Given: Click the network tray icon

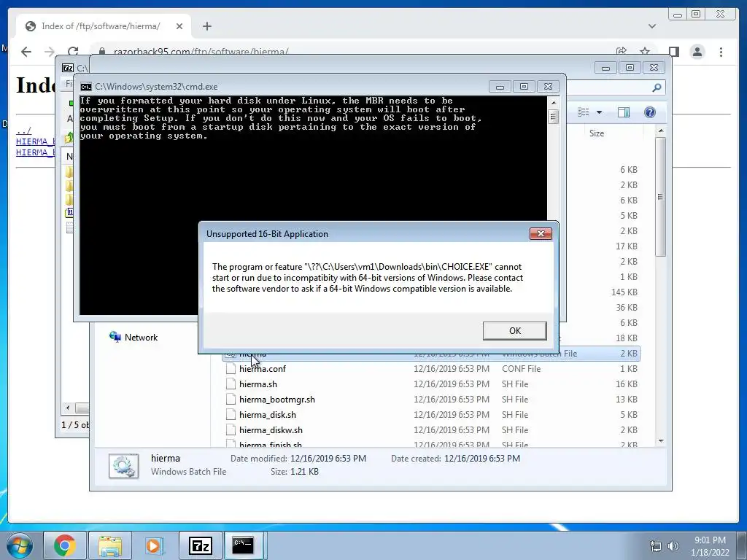Looking at the screenshot, I should tap(656, 546).
